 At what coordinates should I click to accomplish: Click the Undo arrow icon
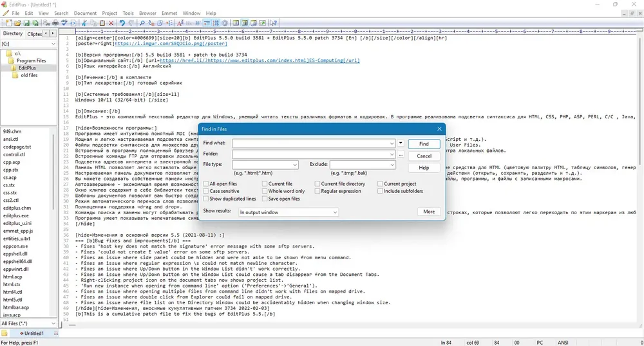122,23
